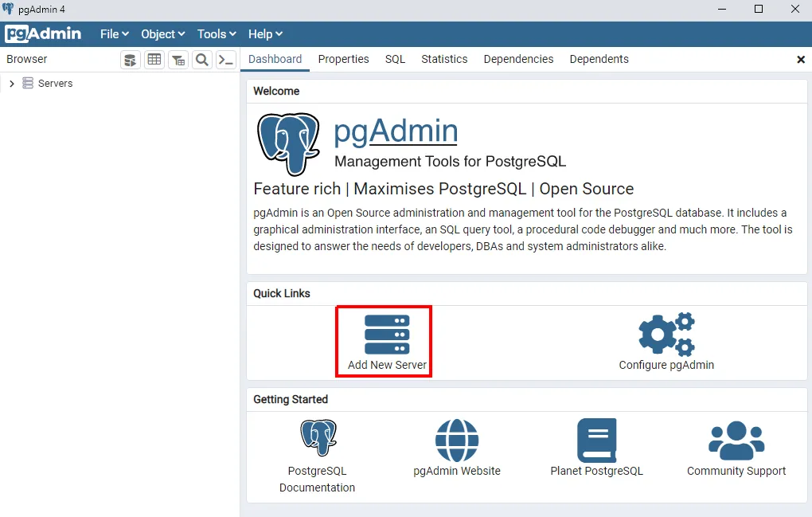812x517 pixels.
Task: Click the Configure pgAdmin gears icon
Action: (666, 334)
